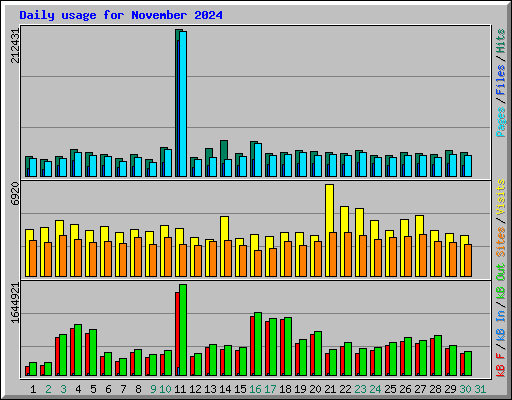512x400 pixels.
Task: Click day label 4 on the x-axis
Action: tap(78, 389)
